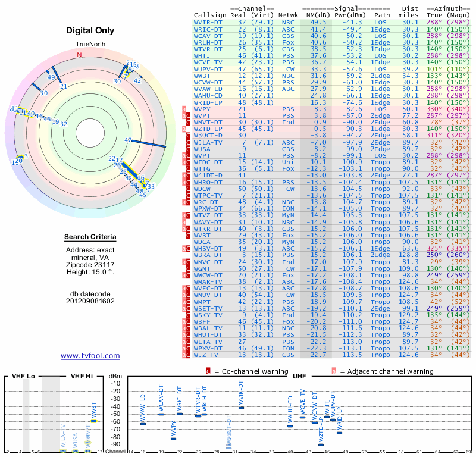Click the 'a' warning badge on WAVY-DT row
The image size is (476, 457).
184,223
